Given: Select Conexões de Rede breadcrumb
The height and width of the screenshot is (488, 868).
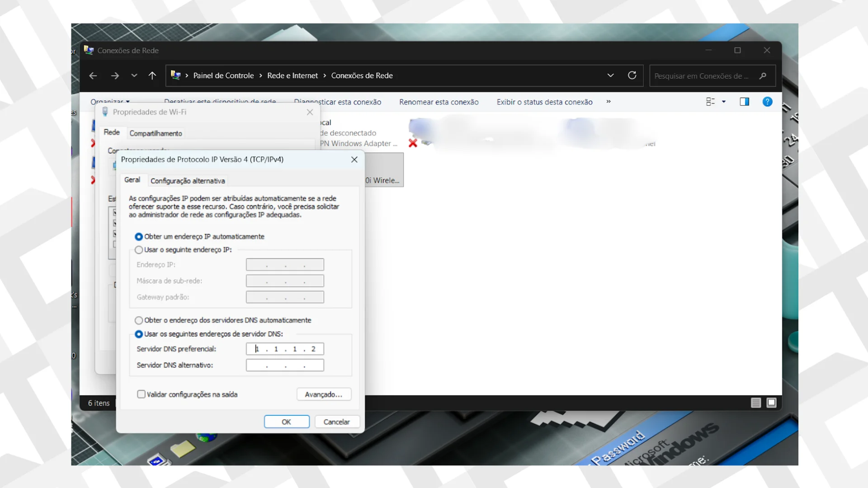Looking at the screenshot, I should click(x=362, y=75).
